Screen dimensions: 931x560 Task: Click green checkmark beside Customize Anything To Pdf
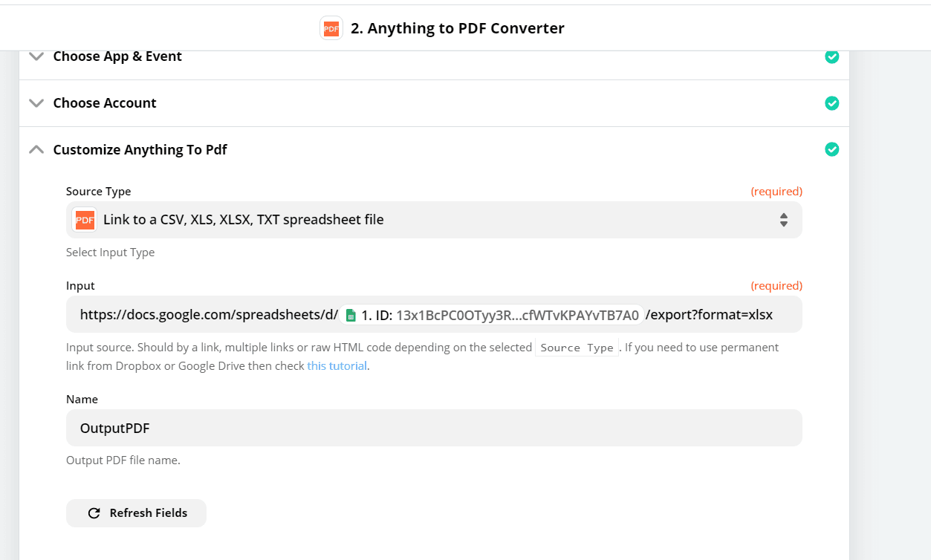[832, 150]
